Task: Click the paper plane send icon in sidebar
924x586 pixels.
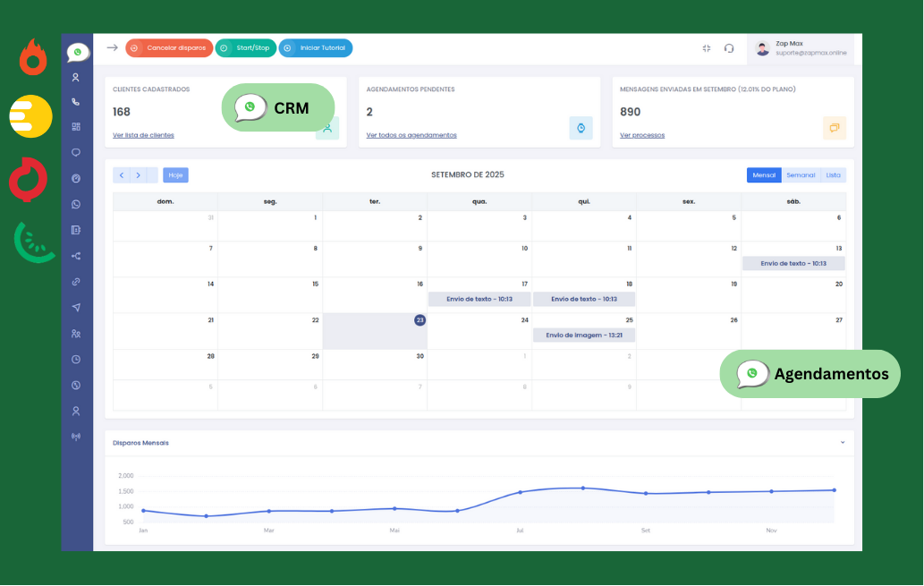Action: [76, 308]
